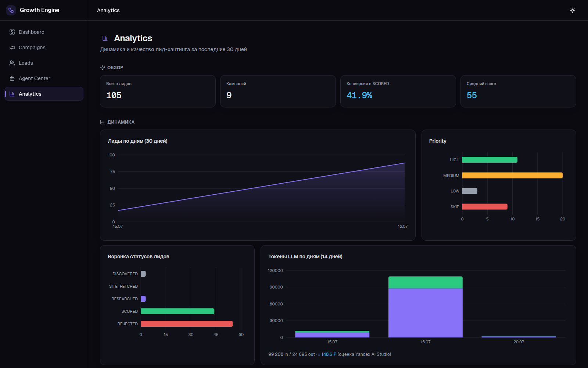The image size is (588, 368).
Task: Select the Analytics sidebar item
Action: click(x=44, y=94)
